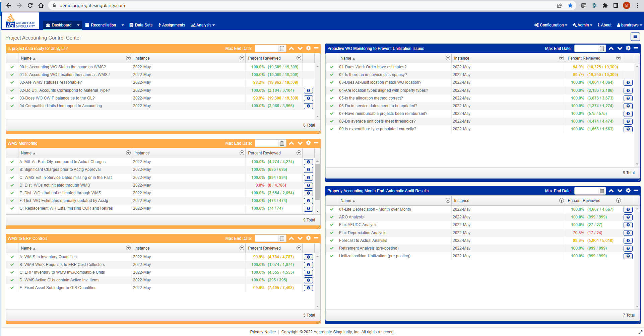Click Percent Reviewed filter icon in Proactive WO panel
644x336 pixels.
coord(619,58)
